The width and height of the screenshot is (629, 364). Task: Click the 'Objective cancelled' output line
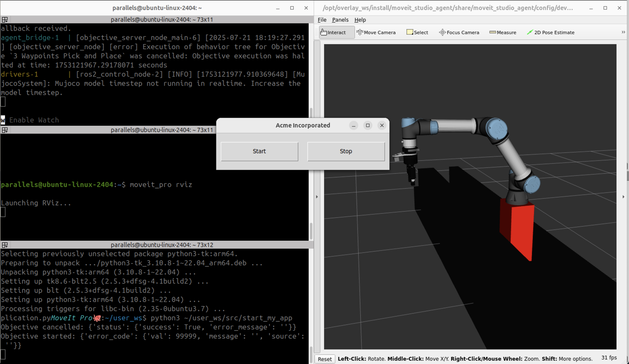(x=149, y=327)
